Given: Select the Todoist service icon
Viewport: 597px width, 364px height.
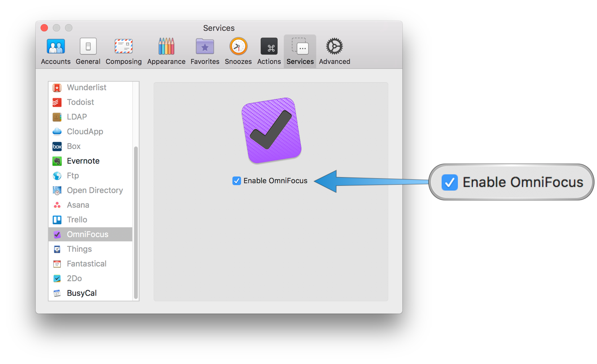Looking at the screenshot, I should click(x=57, y=103).
